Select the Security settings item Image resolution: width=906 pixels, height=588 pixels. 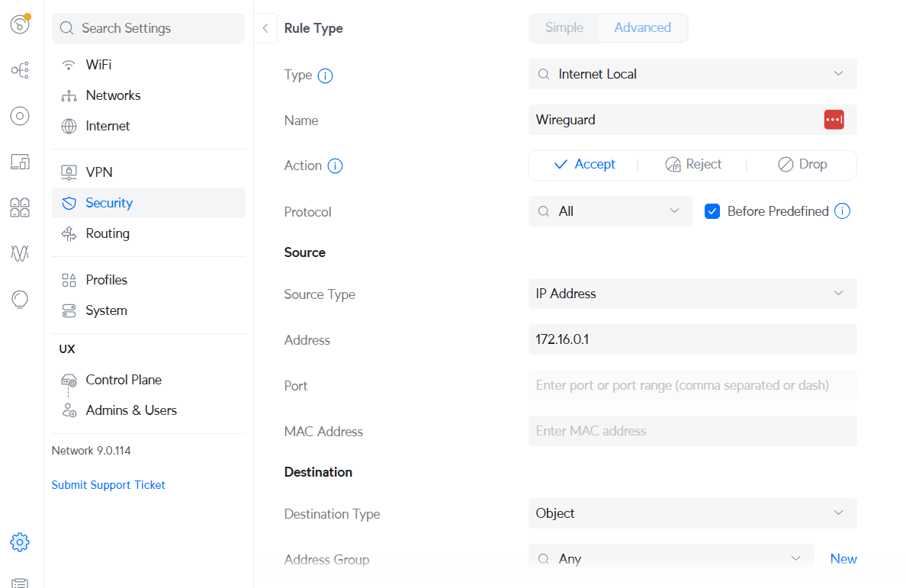pos(149,203)
